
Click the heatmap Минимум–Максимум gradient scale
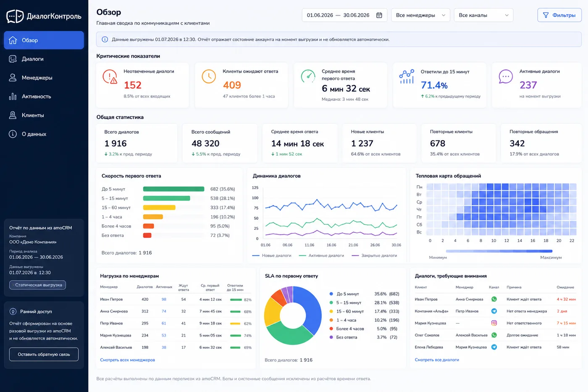coord(499,251)
